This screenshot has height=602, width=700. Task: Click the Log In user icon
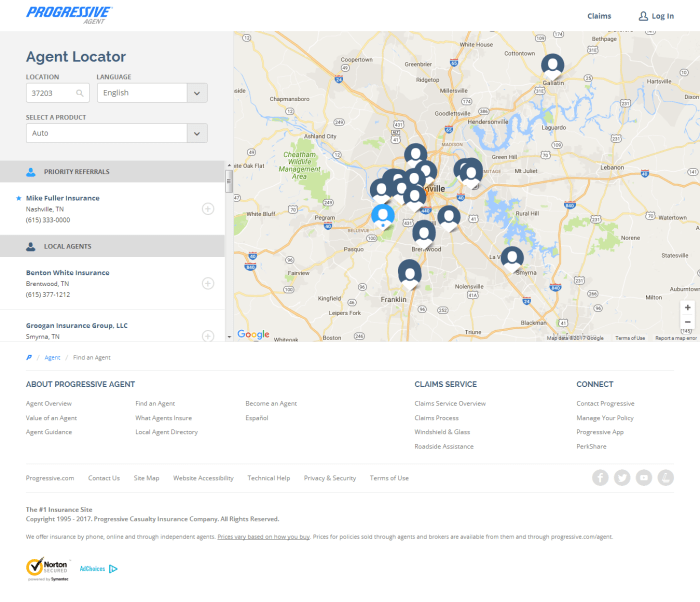tap(643, 16)
